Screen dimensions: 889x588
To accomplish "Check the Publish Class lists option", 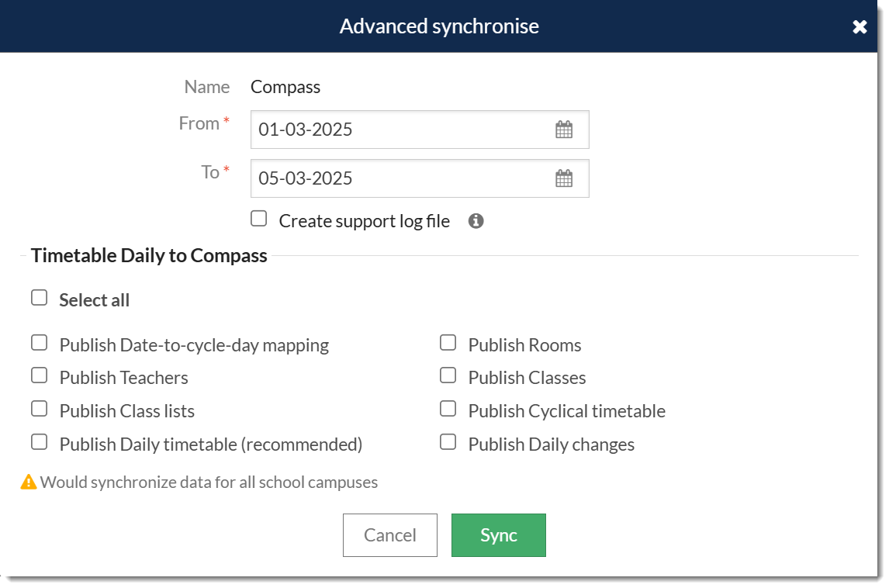I will point(39,409).
